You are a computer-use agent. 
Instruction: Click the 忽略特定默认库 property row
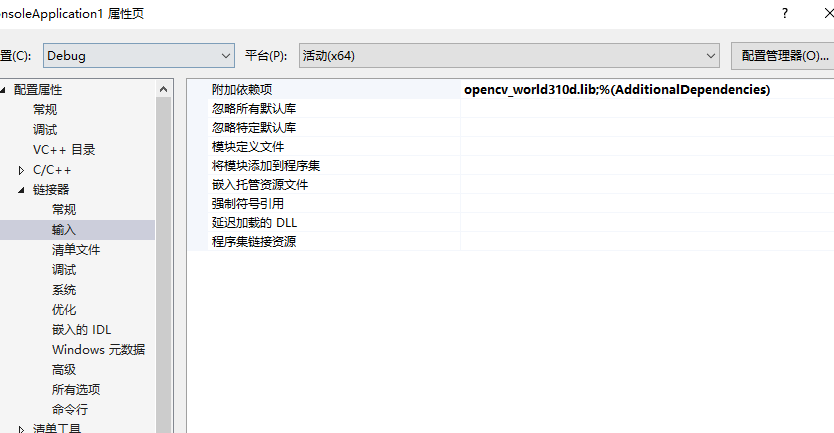[511, 128]
